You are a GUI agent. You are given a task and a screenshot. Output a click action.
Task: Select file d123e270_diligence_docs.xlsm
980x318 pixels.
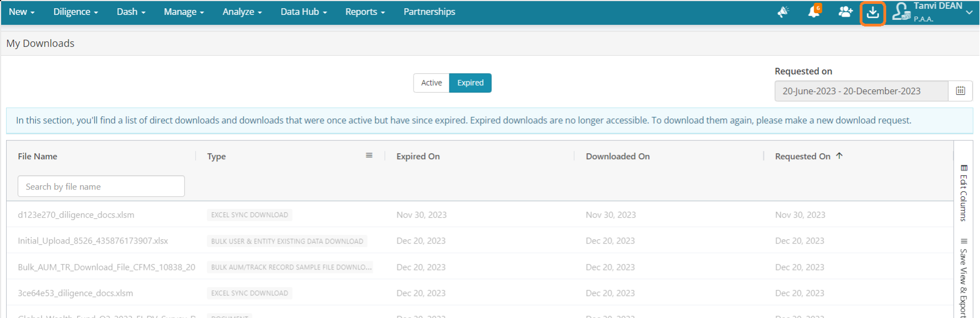(x=76, y=215)
